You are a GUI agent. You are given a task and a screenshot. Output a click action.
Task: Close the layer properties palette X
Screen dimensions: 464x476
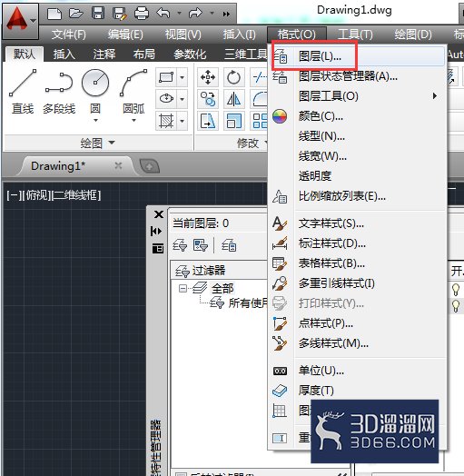(x=158, y=214)
